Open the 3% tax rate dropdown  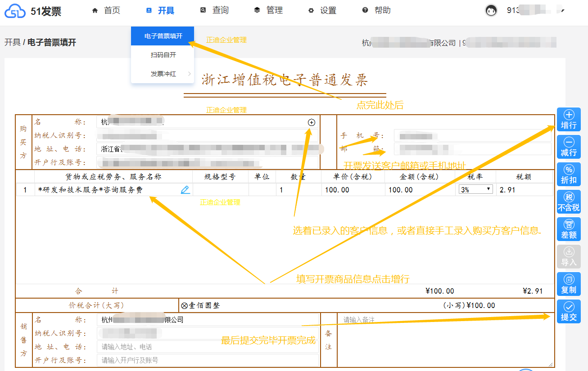475,190
